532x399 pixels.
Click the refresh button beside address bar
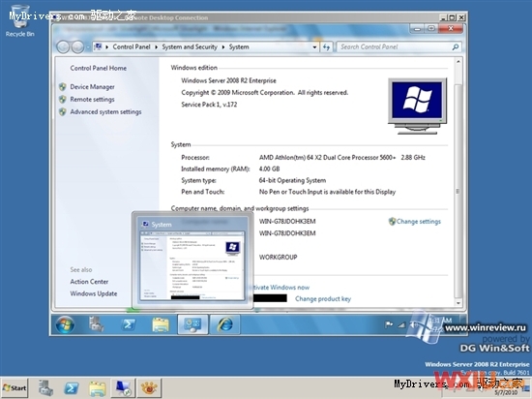coord(326,46)
